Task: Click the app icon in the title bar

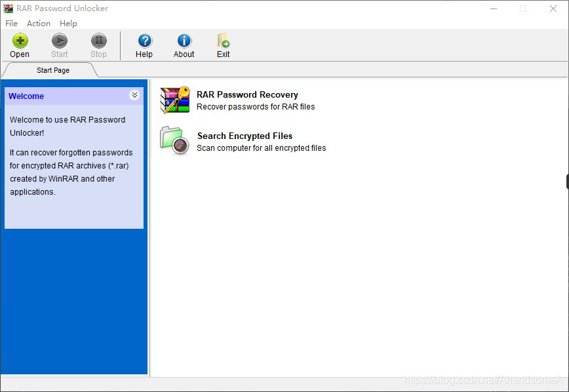Action: point(8,9)
